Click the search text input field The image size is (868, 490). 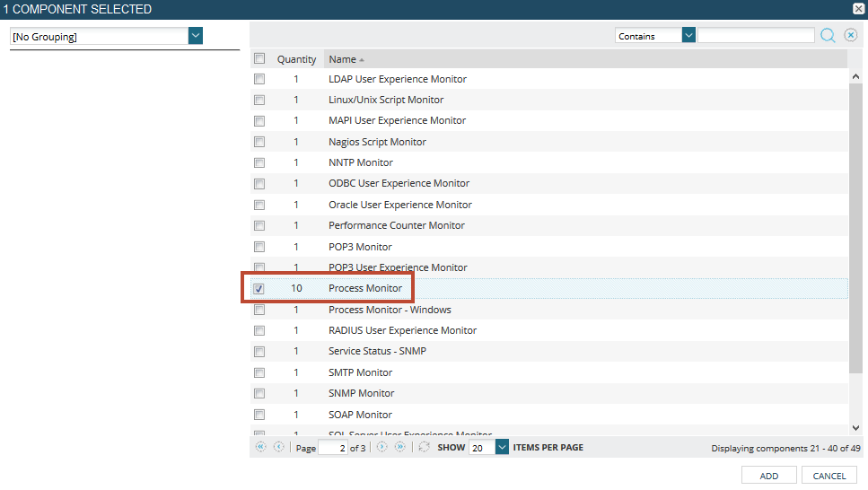pyautogui.click(x=756, y=36)
